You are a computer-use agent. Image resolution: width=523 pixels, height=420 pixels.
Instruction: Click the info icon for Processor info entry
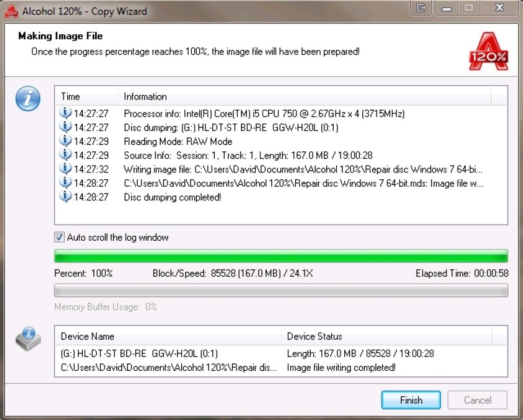click(65, 113)
